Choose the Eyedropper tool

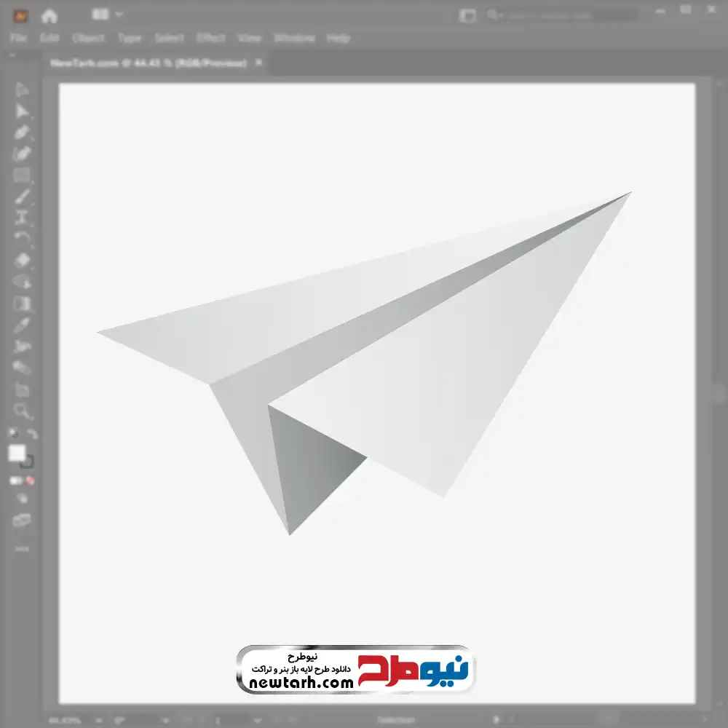(22, 325)
